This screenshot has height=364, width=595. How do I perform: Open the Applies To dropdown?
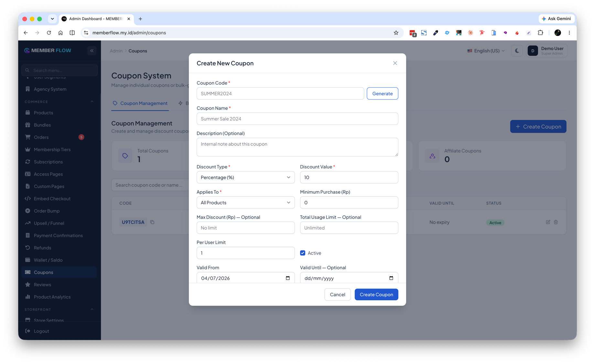click(x=246, y=202)
